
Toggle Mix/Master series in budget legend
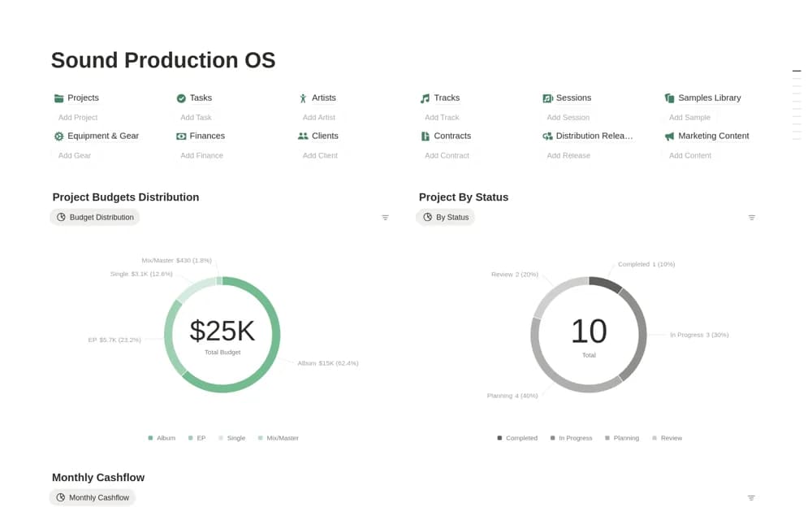pos(278,438)
